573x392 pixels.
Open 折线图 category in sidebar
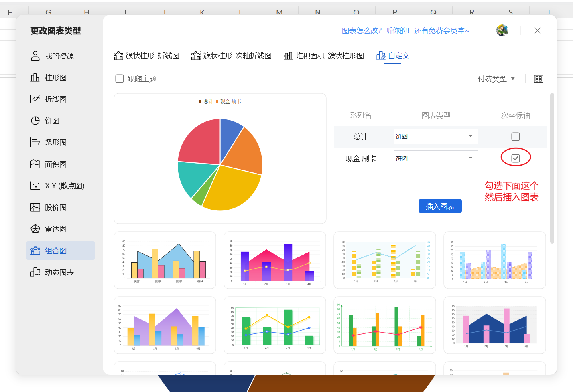click(x=61, y=99)
